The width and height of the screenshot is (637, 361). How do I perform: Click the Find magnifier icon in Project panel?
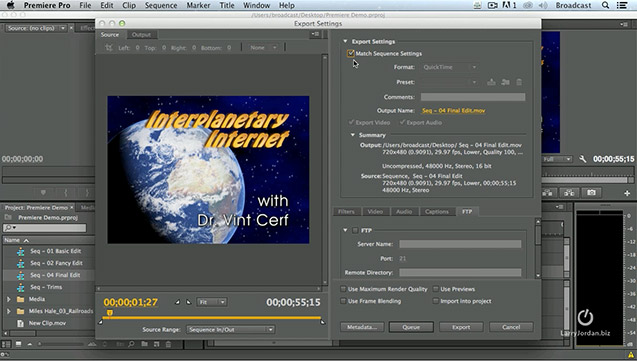pyautogui.click(x=131, y=344)
